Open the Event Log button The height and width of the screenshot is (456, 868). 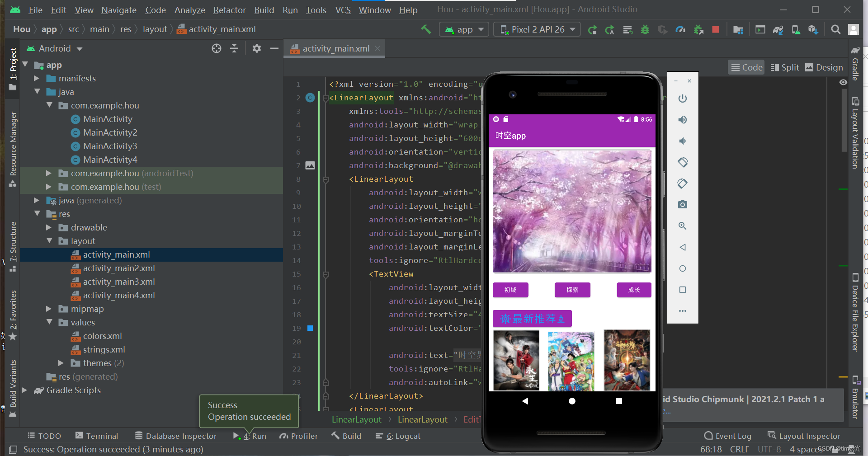728,436
